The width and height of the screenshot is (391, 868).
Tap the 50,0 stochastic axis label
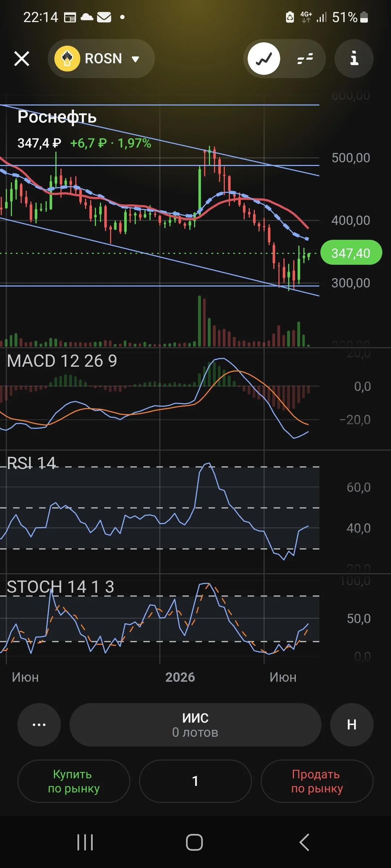click(x=358, y=619)
